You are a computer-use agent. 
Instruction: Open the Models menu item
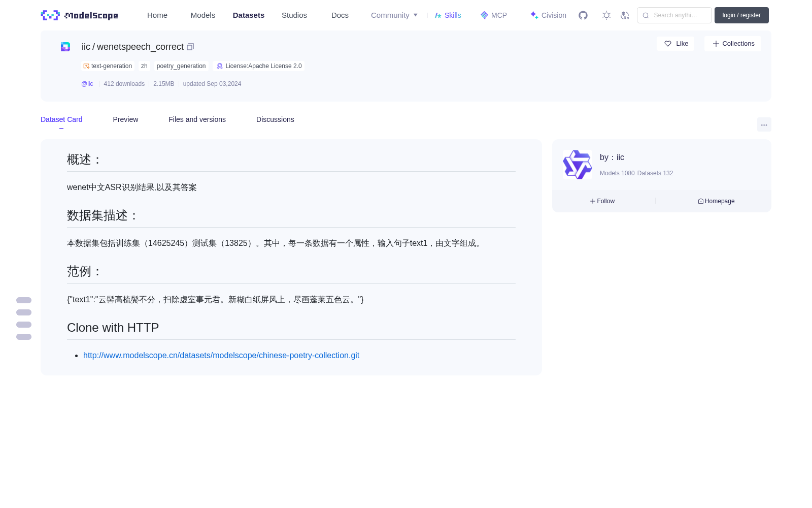[x=203, y=15]
